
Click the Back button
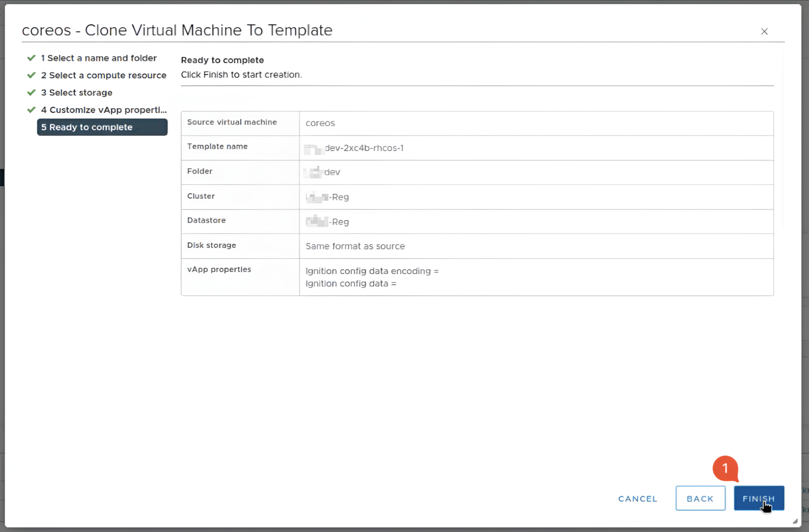click(x=700, y=498)
